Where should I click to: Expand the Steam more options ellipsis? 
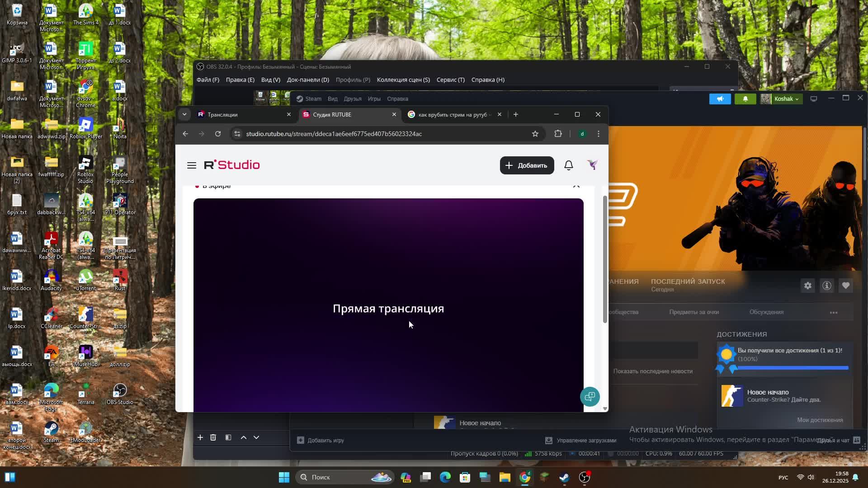834,312
